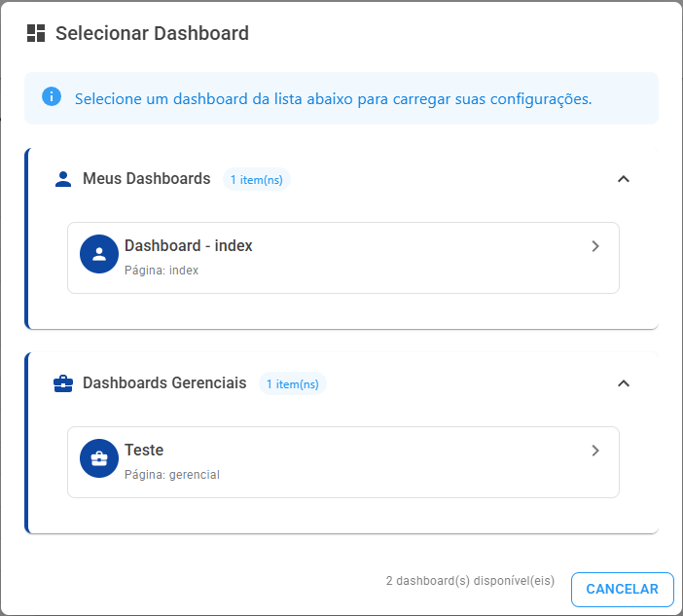Toggle the Meus Dashboards header
683x616 pixels.
[343, 179]
